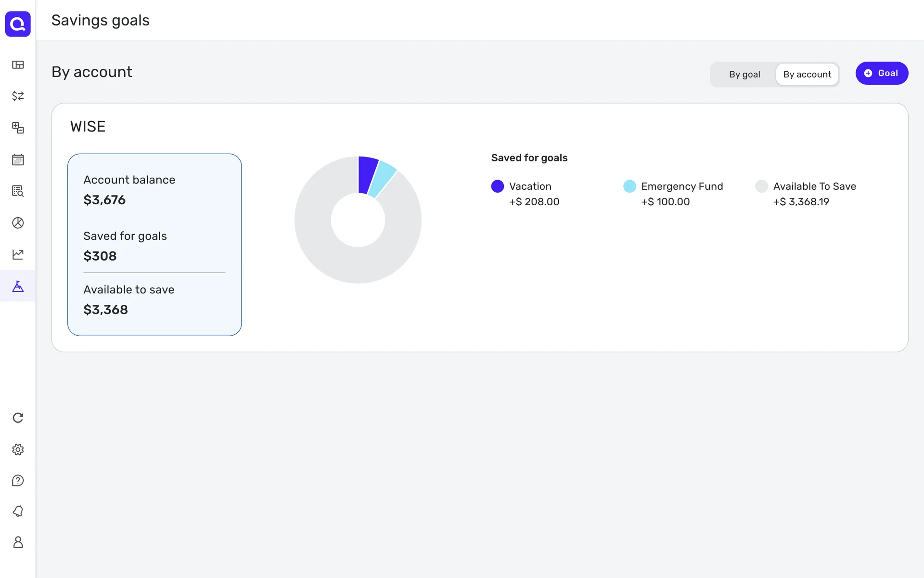Open the search document sidebar icon
Viewport: 924px width, 578px height.
(18, 191)
